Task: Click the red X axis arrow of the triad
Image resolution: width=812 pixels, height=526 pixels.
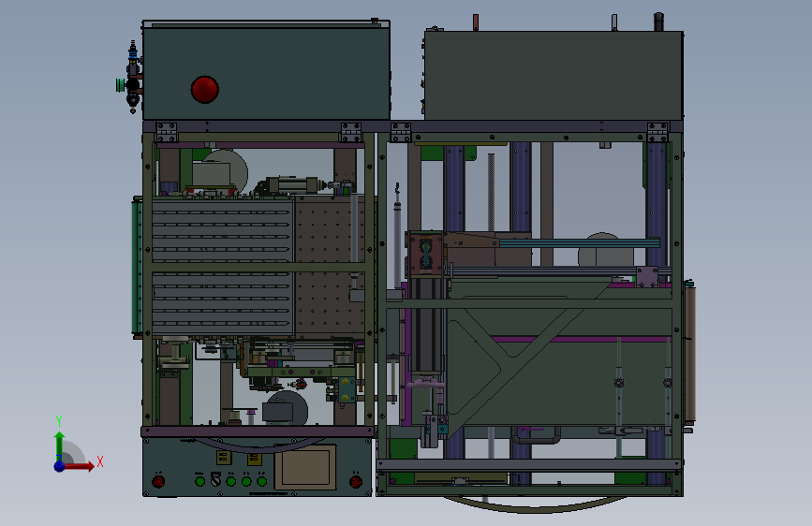Action: (x=80, y=466)
